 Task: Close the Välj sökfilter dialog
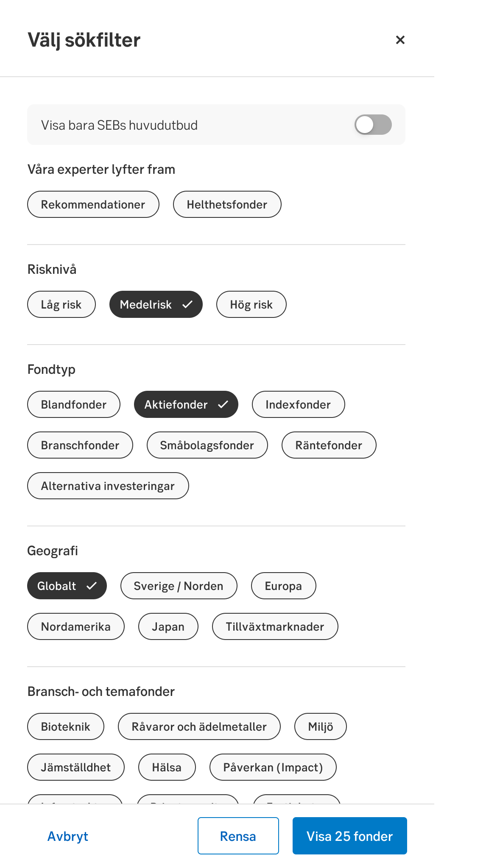pyautogui.click(x=400, y=40)
